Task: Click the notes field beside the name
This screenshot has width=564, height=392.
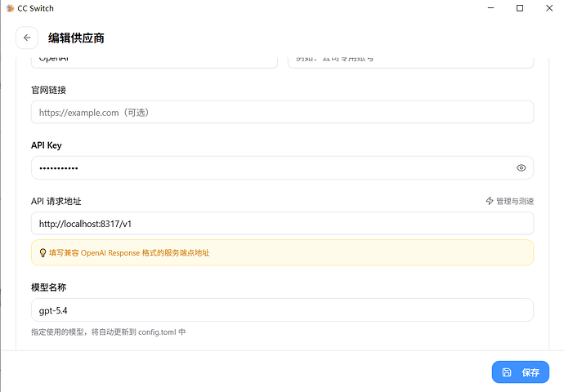Action: pyautogui.click(x=411, y=62)
